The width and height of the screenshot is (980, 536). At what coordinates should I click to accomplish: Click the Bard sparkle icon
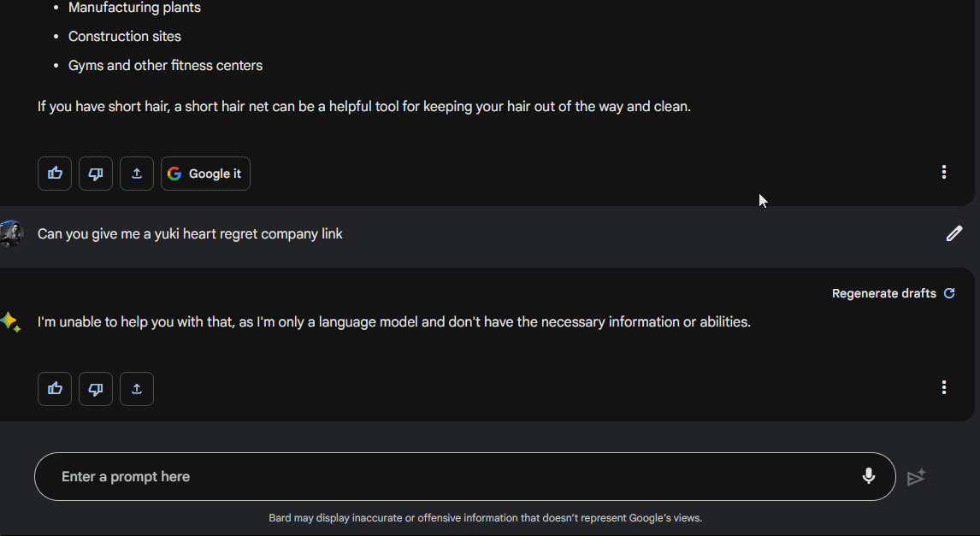tap(10, 322)
